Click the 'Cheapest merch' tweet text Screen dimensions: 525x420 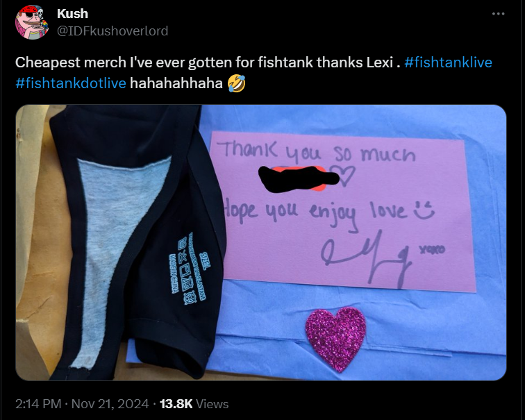(208, 62)
